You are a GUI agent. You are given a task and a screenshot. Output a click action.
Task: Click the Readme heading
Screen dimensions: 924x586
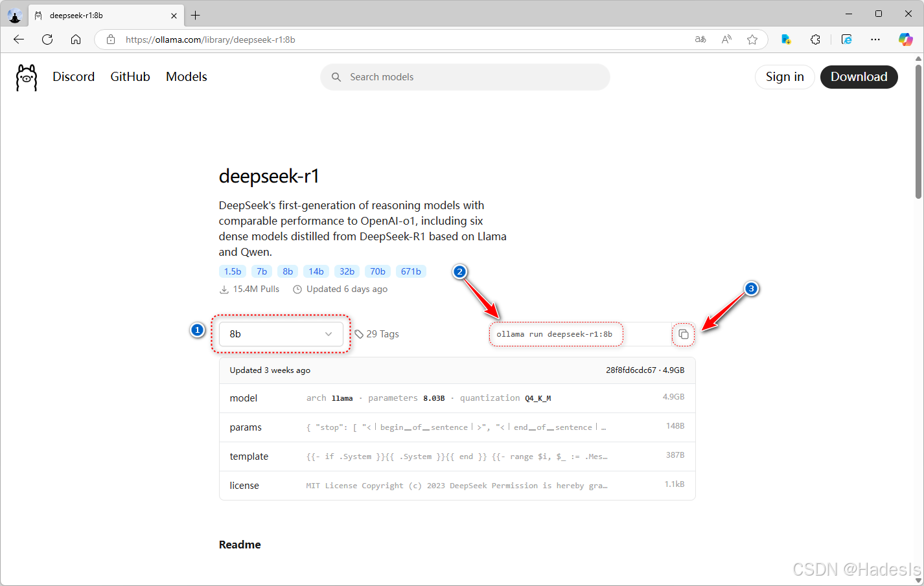(240, 545)
